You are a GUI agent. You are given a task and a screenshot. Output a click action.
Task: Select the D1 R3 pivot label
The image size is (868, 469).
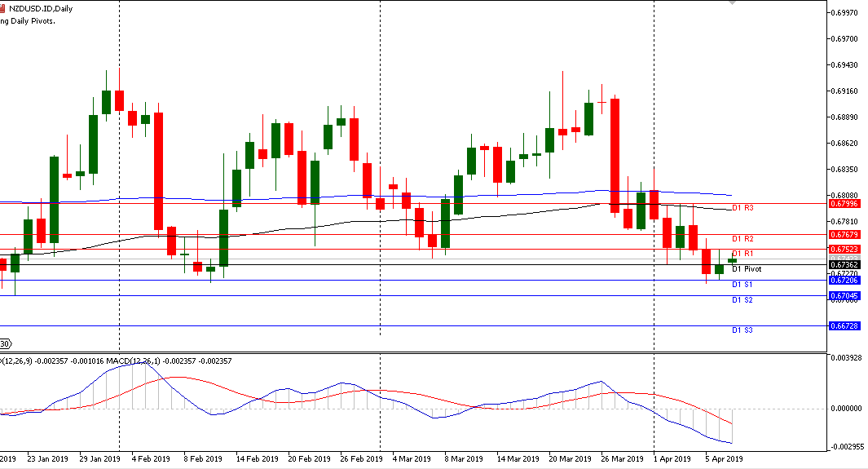(742, 209)
